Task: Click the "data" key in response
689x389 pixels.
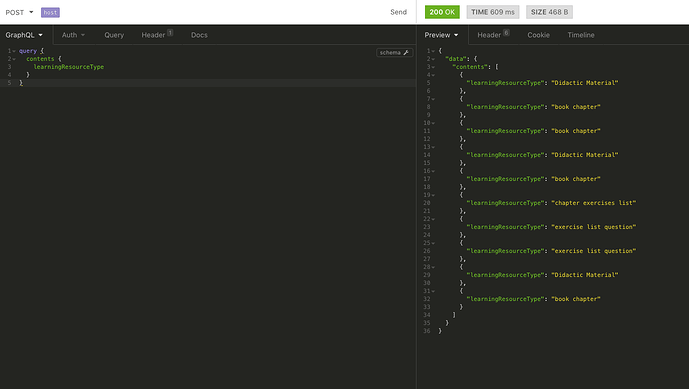Action: [455, 59]
